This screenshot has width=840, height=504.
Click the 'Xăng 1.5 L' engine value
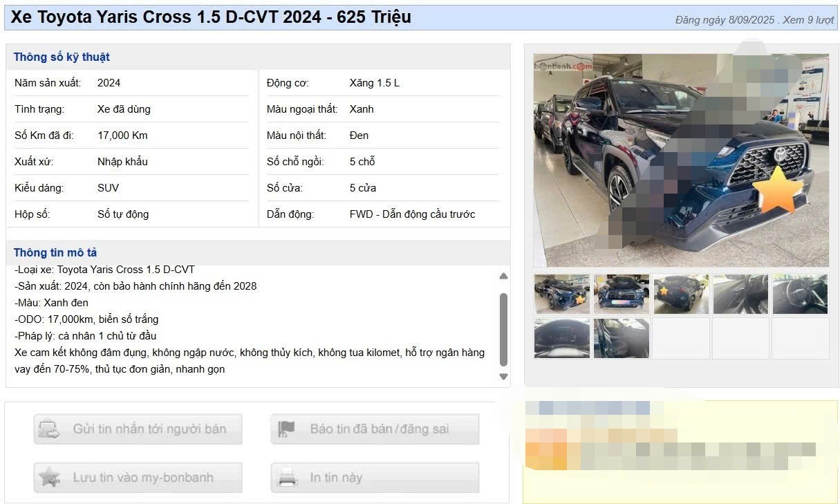[x=375, y=83]
